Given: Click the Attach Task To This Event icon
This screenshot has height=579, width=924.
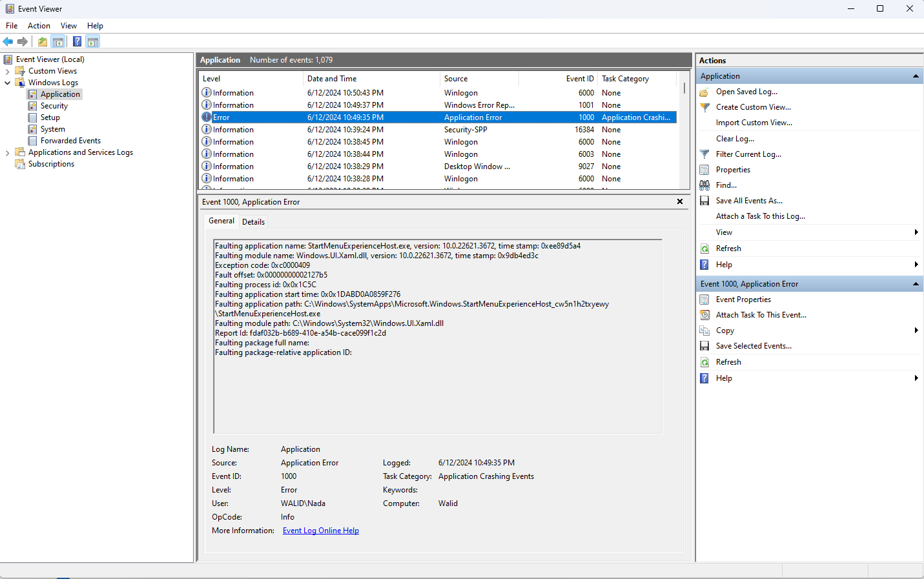Looking at the screenshot, I should click(704, 314).
